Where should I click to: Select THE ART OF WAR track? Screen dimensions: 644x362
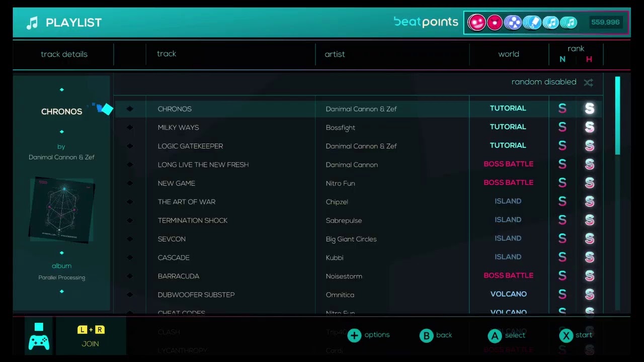pos(358,202)
